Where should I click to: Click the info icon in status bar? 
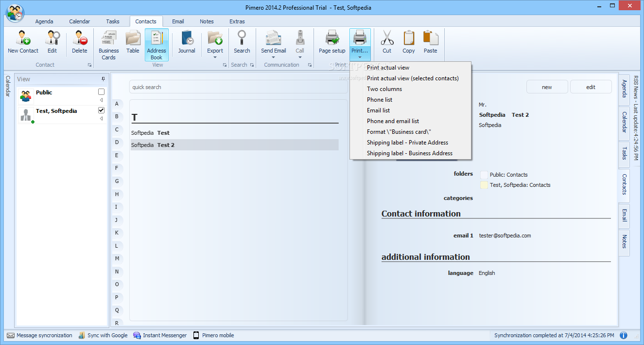624,335
